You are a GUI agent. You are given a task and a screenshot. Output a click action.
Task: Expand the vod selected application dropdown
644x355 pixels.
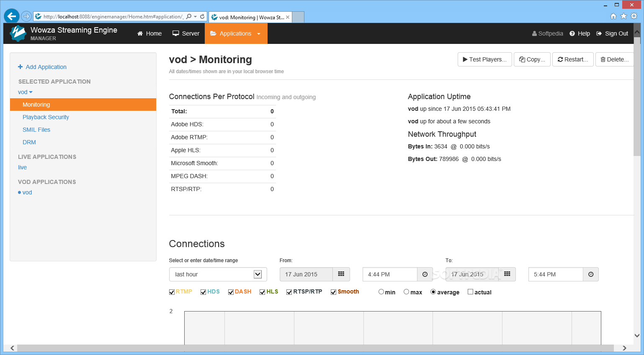[25, 92]
